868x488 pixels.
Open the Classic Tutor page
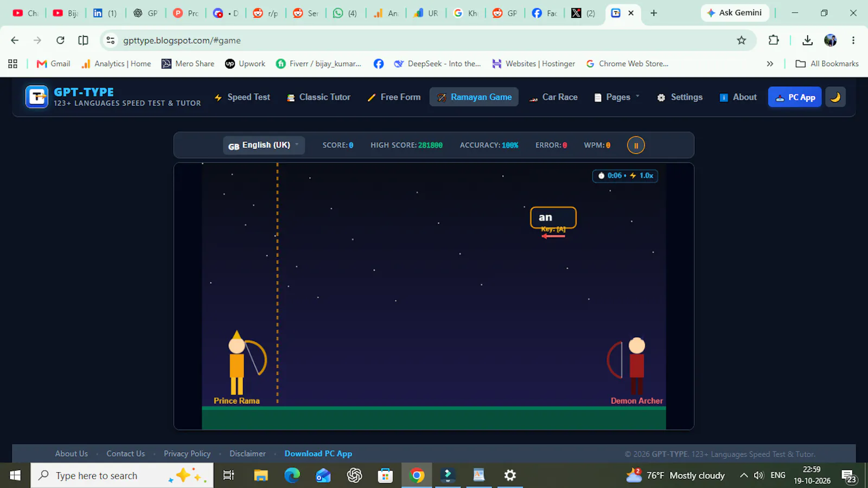tap(318, 97)
